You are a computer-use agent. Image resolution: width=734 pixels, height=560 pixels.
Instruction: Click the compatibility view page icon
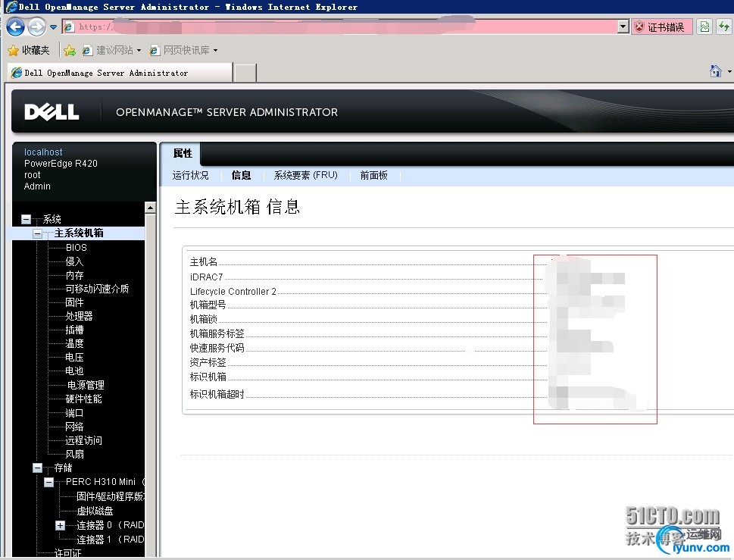[704, 27]
